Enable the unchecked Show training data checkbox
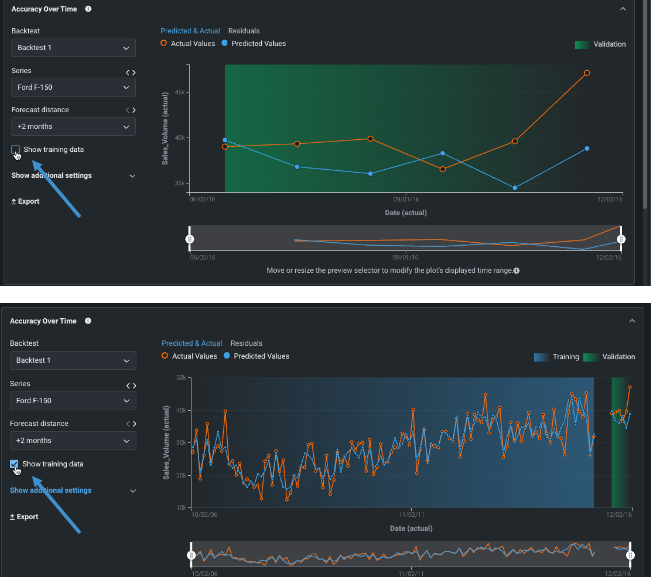651x577 pixels. point(15,150)
